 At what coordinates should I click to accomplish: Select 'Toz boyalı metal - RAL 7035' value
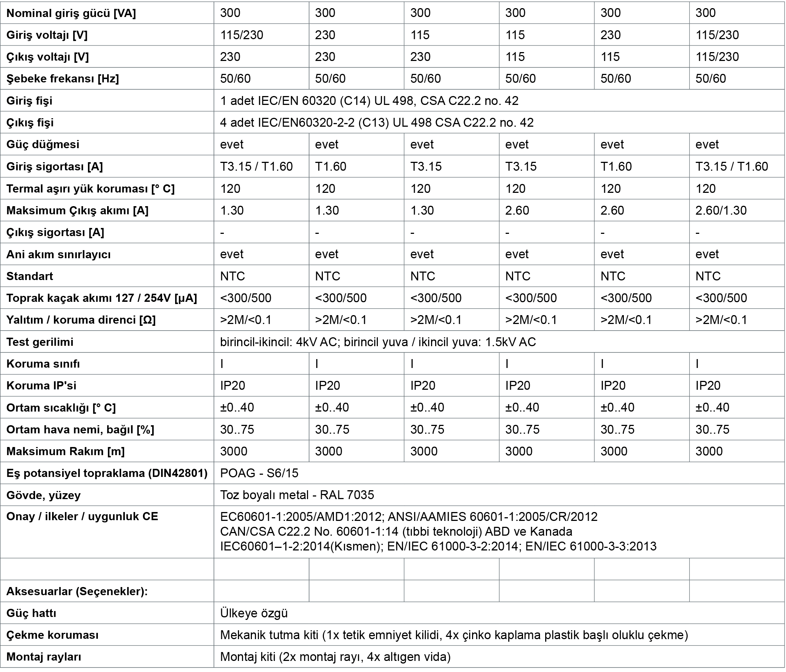[297, 495]
